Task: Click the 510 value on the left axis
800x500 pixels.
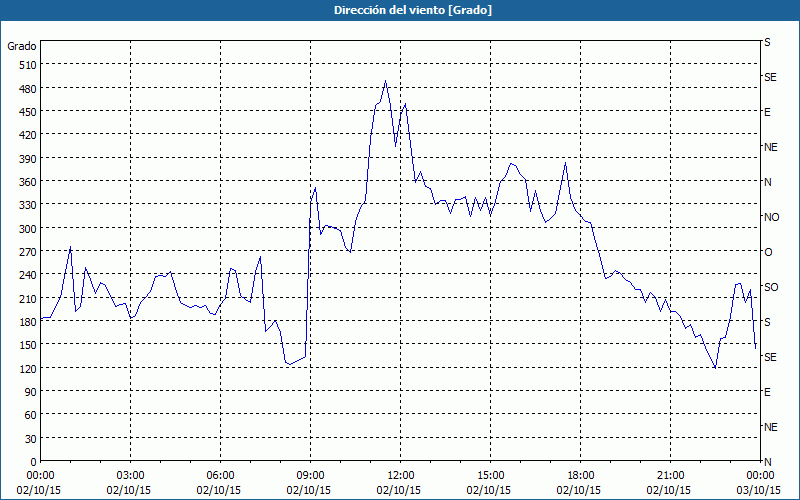Action: 28,65
